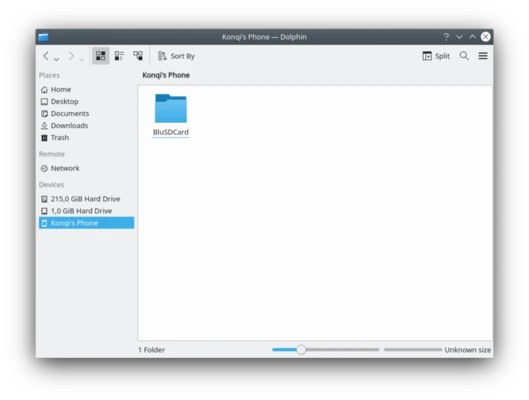
Task: Open Home in Places panel
Action: [x=86, y=89]
